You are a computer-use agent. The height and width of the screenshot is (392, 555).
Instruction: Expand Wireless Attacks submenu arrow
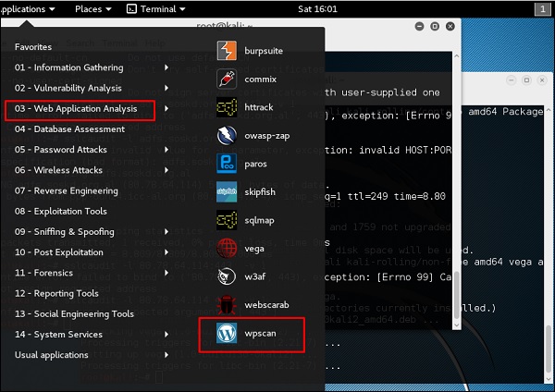pos(166,170)
